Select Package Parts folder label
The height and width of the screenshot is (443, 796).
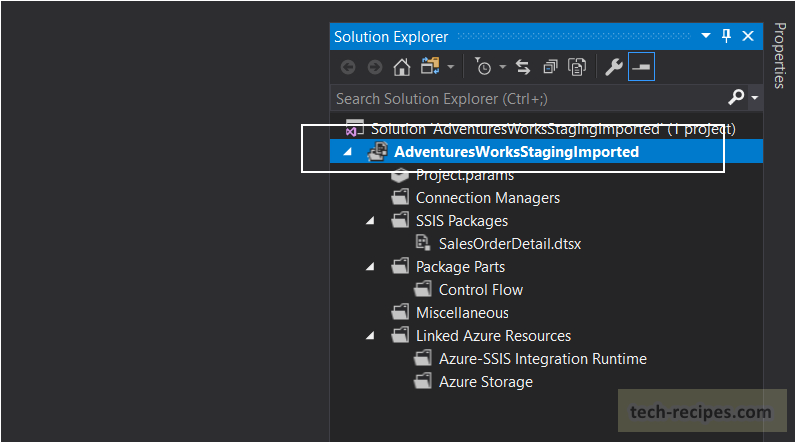pyautogui.click(x=460, y=267)
